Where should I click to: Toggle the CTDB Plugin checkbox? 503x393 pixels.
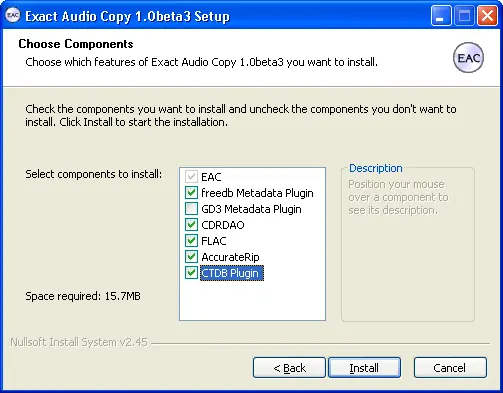click(x=191, y=272)
